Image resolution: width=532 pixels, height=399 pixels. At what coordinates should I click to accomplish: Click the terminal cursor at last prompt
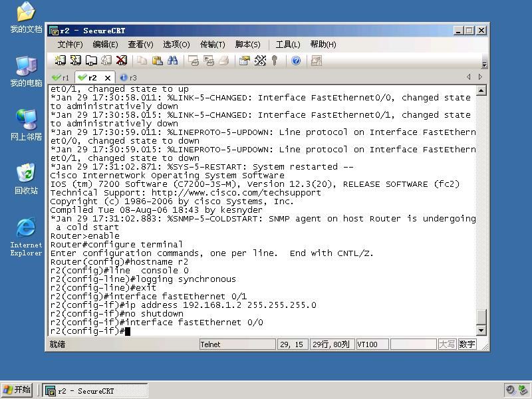(x=128, y=331)
